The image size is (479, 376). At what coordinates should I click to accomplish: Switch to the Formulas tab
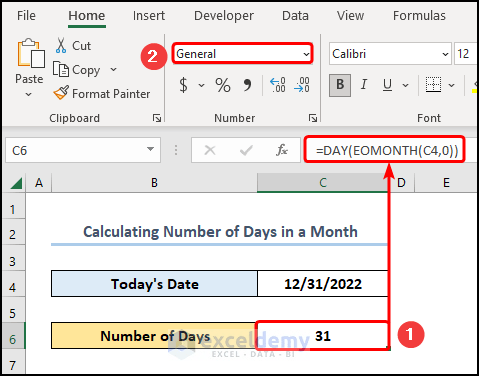419,16
